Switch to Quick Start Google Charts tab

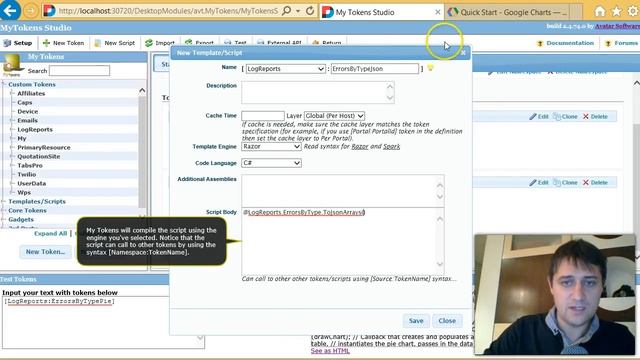coord(508,12)
